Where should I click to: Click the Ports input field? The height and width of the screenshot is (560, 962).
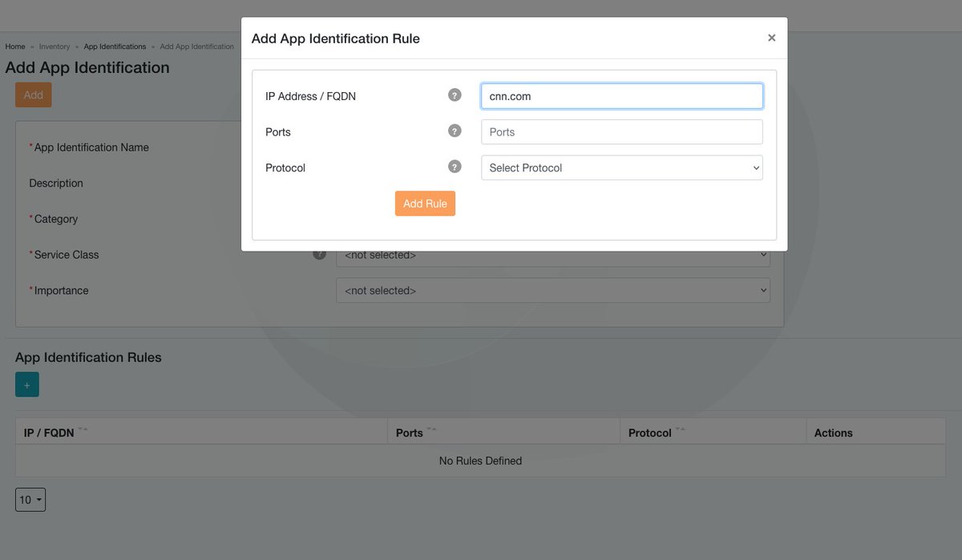coord(622,132)
